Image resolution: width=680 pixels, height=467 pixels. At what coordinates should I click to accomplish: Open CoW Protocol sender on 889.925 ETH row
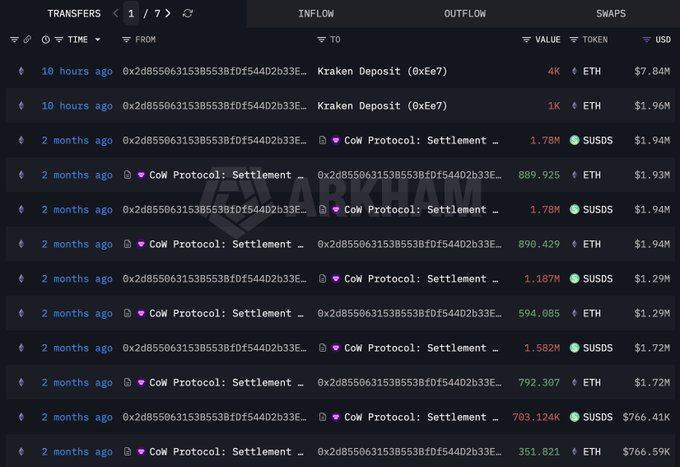click(x=226, y=175)
